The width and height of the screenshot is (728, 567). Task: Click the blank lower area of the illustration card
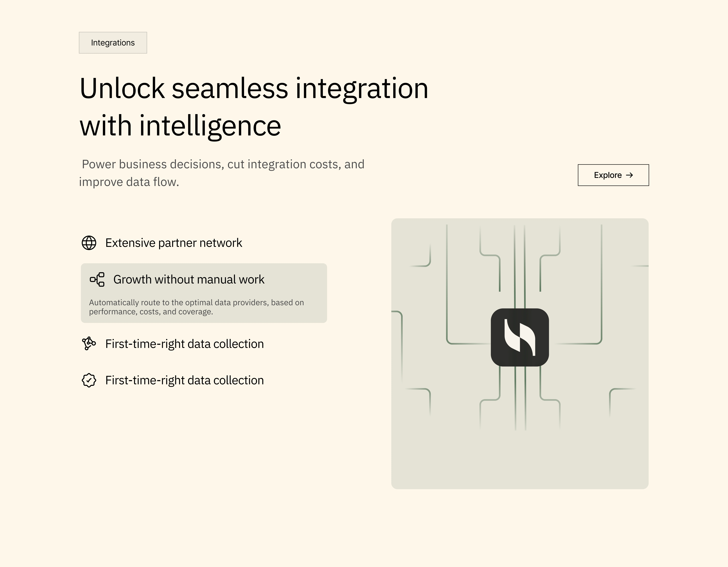click(x=520, y=460)
